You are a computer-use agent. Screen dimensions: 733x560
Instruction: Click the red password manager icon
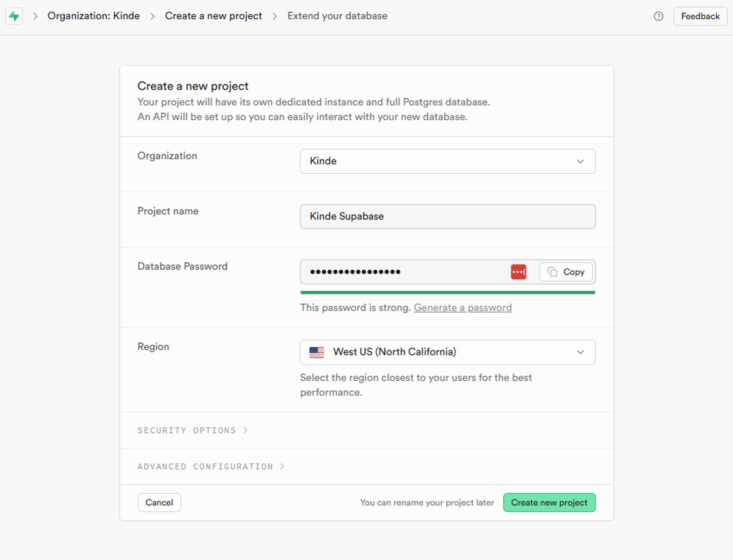tap(518, 272)
